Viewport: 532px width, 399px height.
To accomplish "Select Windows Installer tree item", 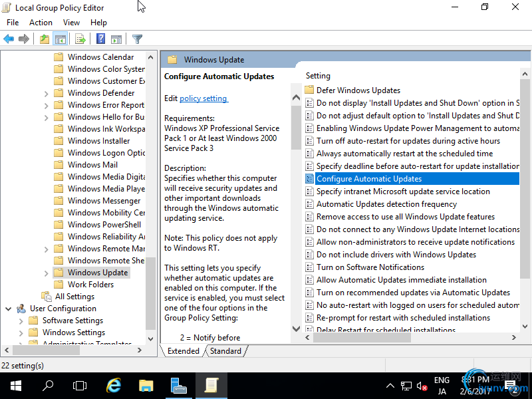I will click(98, 141).
